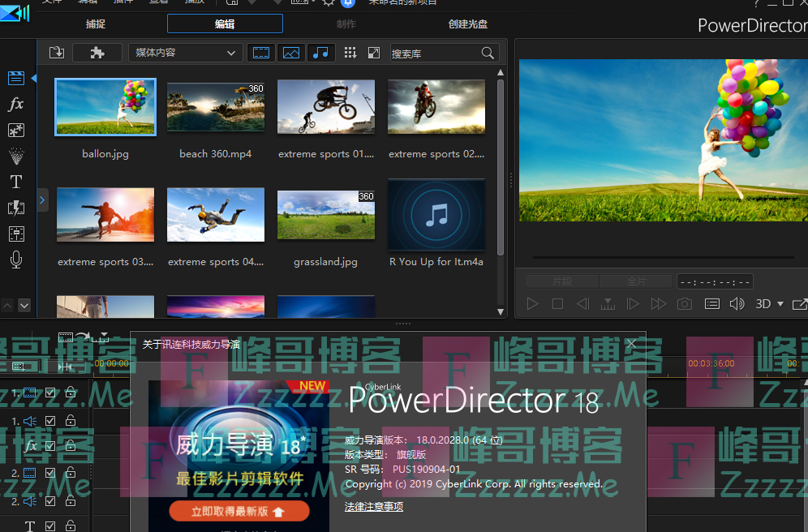Switch to the 创建光盘 (Create Disc) tab

[x=468, y=24]
